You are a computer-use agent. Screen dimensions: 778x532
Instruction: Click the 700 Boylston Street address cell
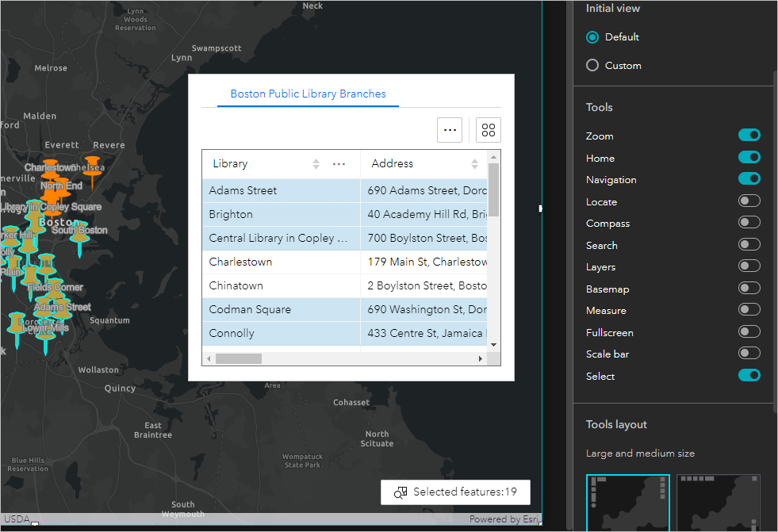(423, 238)
